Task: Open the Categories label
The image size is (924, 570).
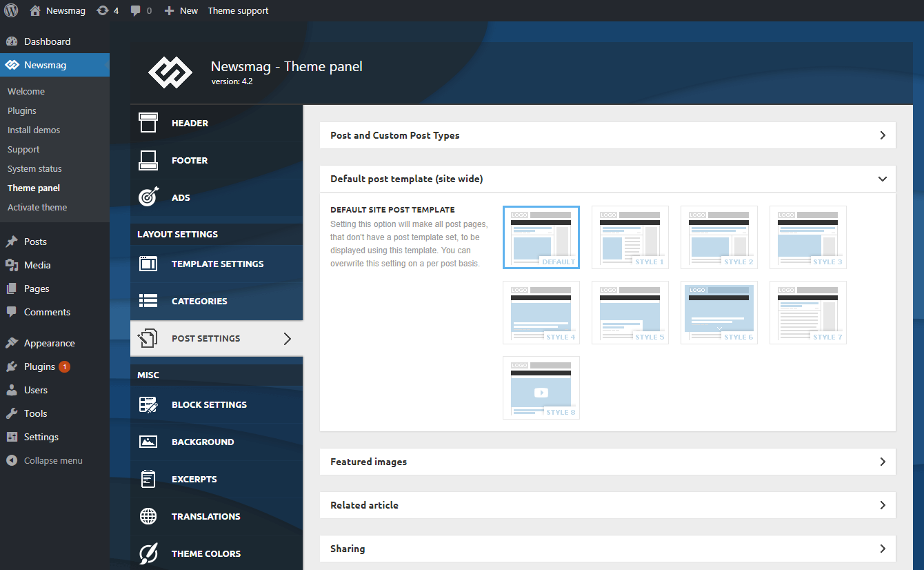Action: 199,301
